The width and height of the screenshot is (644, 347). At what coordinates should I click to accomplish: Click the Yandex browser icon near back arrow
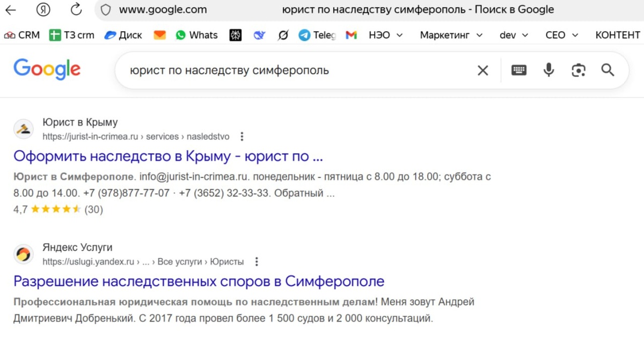[43, 9]
